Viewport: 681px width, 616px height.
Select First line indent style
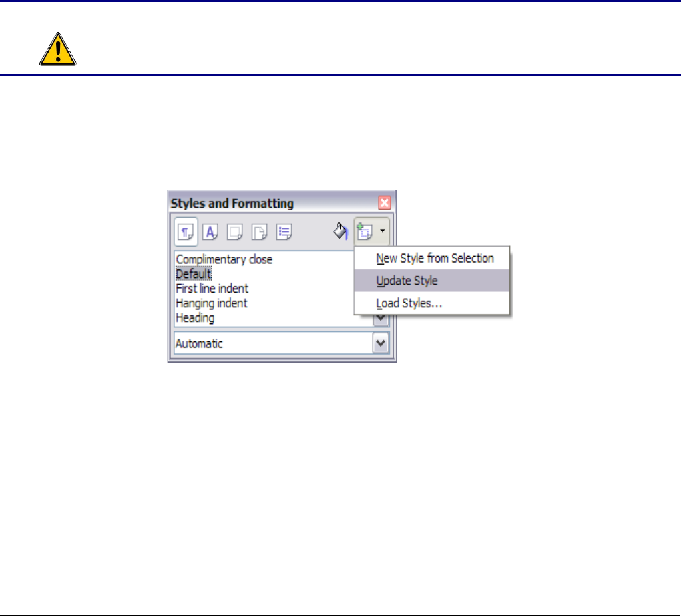tap(212, 289)
